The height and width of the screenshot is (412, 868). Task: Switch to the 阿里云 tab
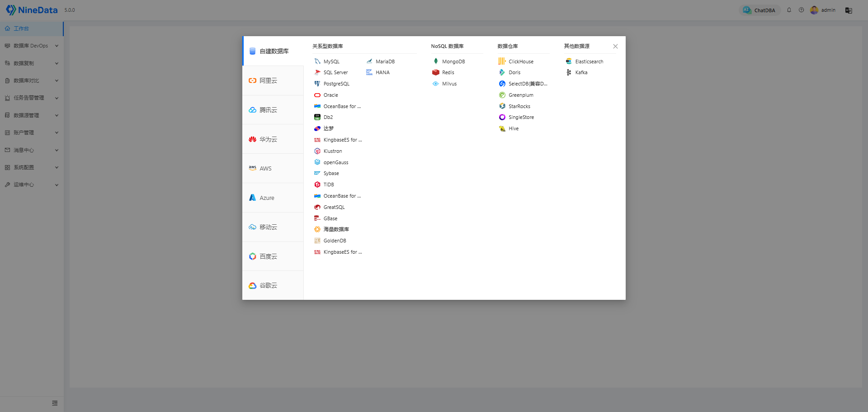click(x=273, y=81)
